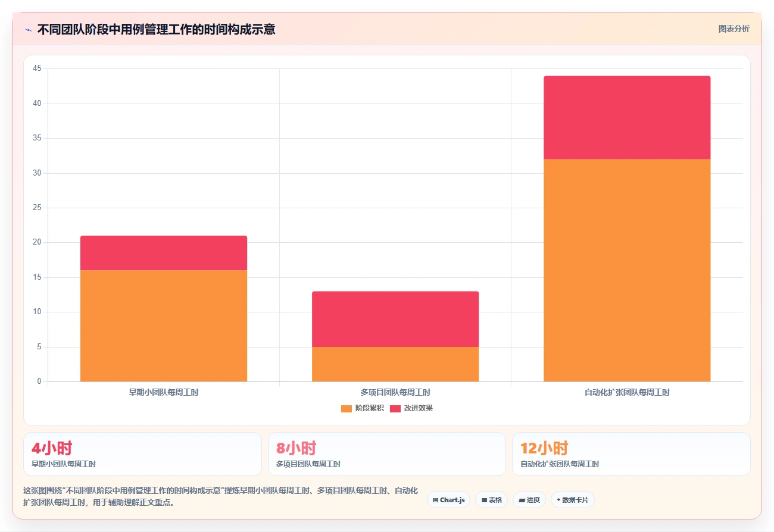Screen dimensions: 774x532
Task: Click the caption 多项目团队每周工时 under 8小时
Action: coord(308,464)
